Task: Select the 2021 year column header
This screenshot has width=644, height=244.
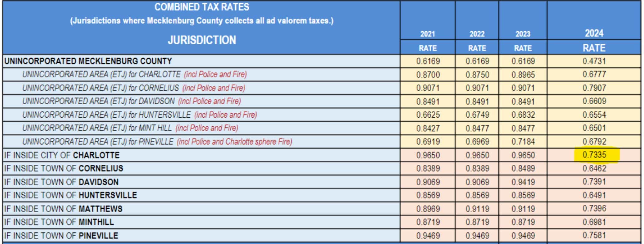Action: [427, 34]
